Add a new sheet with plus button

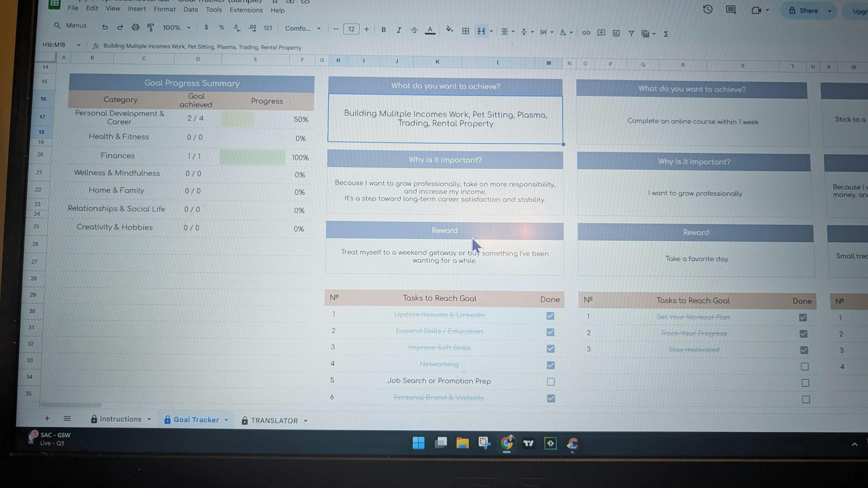click(47, 418)
